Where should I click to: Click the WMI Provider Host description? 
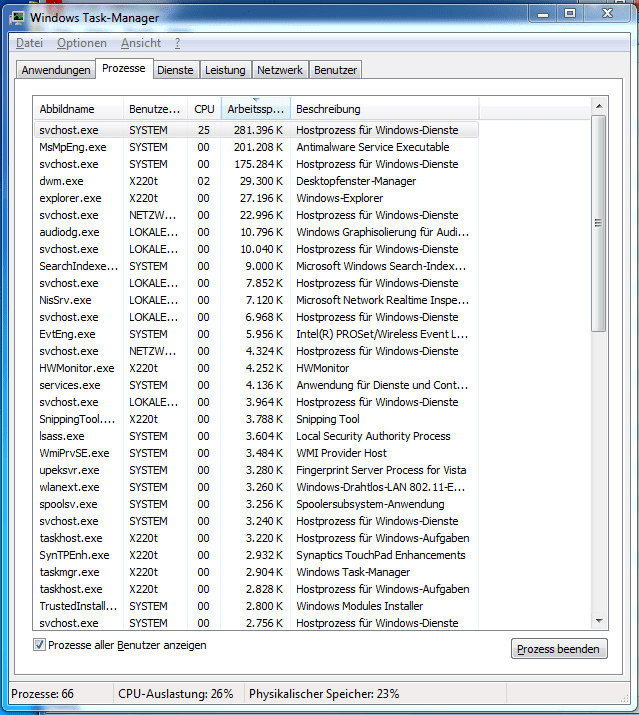coord(341,453)
